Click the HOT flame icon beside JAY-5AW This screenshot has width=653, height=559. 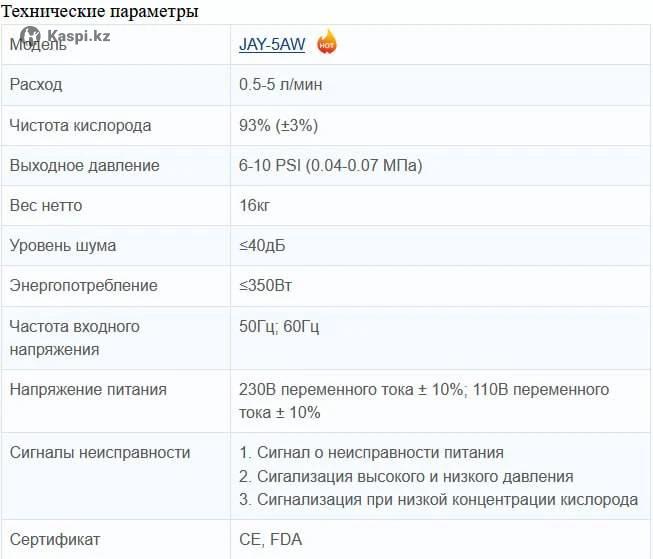pos(327,43)
